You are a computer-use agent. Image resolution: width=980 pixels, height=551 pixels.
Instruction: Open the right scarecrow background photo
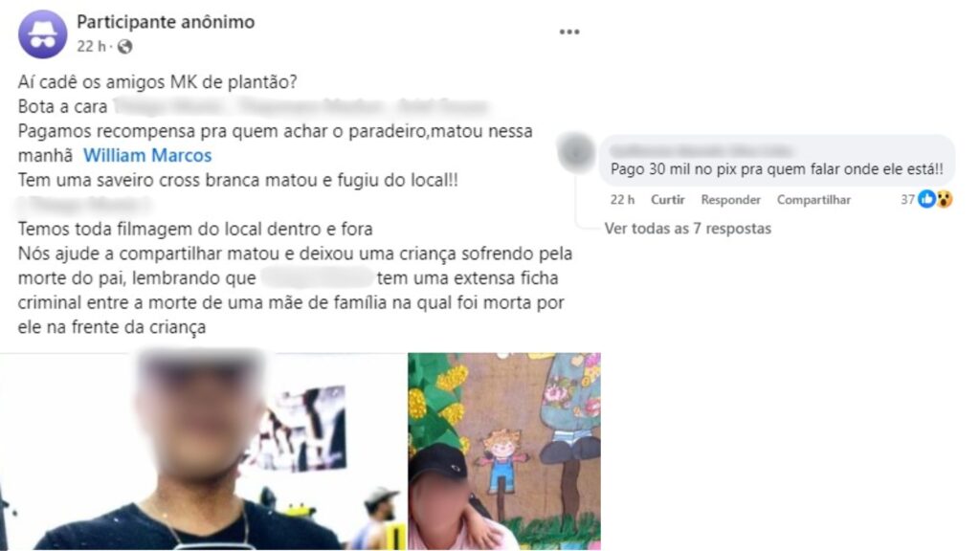coord(504,452)
